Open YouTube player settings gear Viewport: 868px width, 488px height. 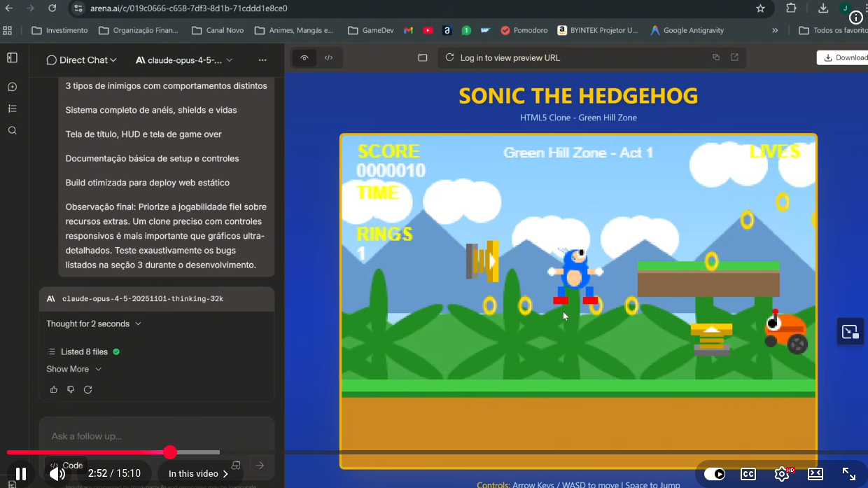(782, 474)
